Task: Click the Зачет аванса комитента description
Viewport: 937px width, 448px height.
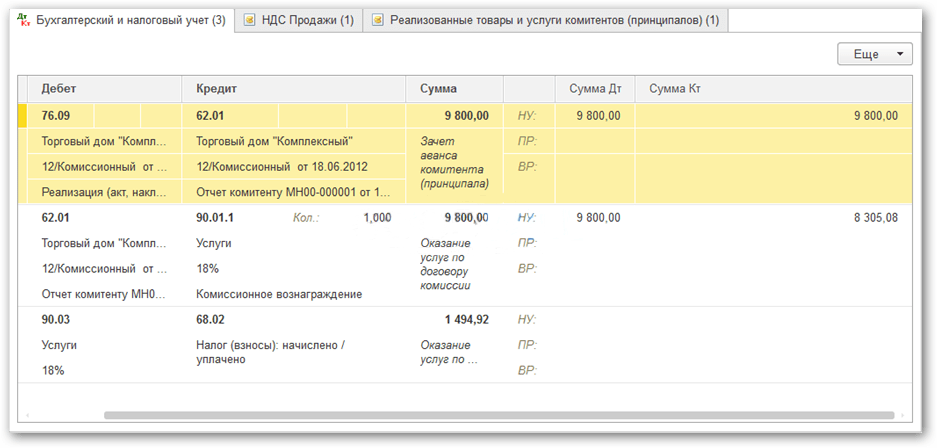Action: point(454,163)
